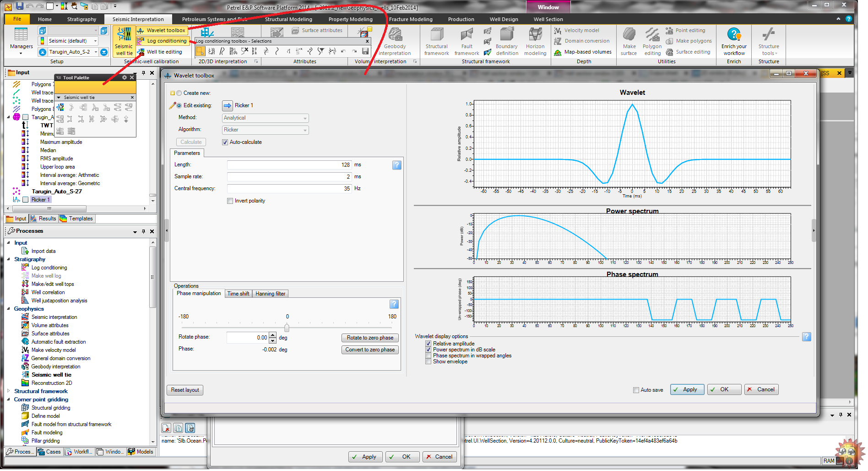This screenshot has height=471, width=868.
Task: Enable Show envelope checkbox
Action: 428,361
